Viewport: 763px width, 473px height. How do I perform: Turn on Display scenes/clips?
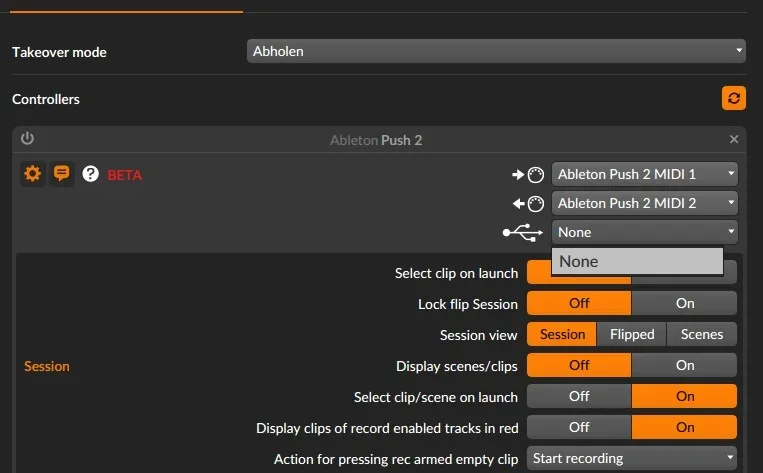click(684, 365)
